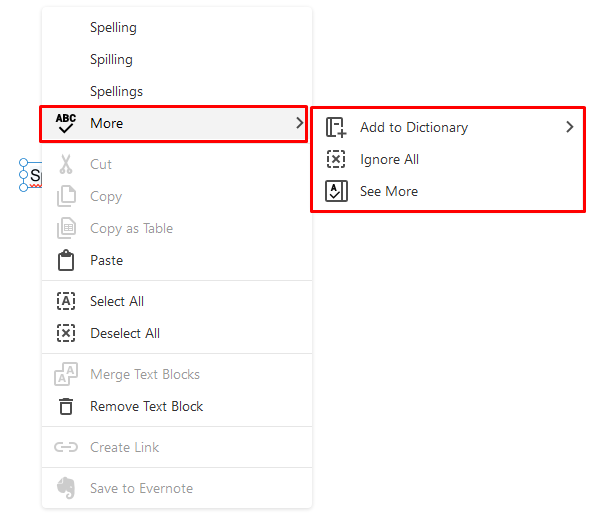Click the trash can icon for Remove Text Block
The height and width of the screenshot is (513, 589).
[x=66, y=406]
